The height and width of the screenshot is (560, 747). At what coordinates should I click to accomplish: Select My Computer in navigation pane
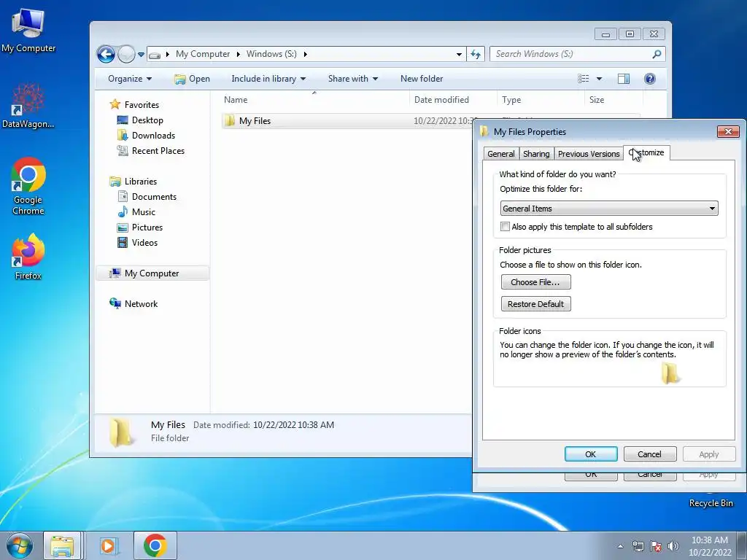(x=152, y=273)
